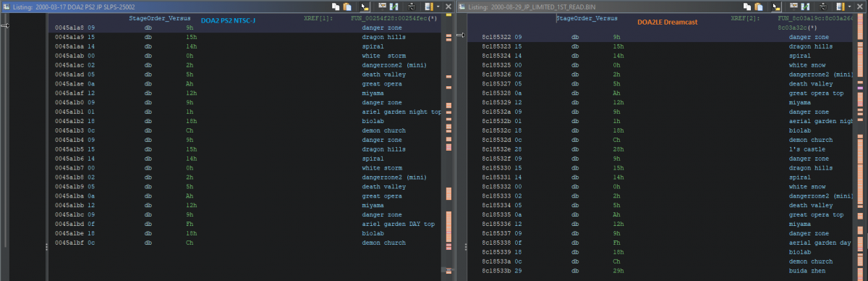The width and height of the screenshot is (868, 281).
Task: Click 'biolab' comment at 0045a1b2
Action: [x=373, y=121]
